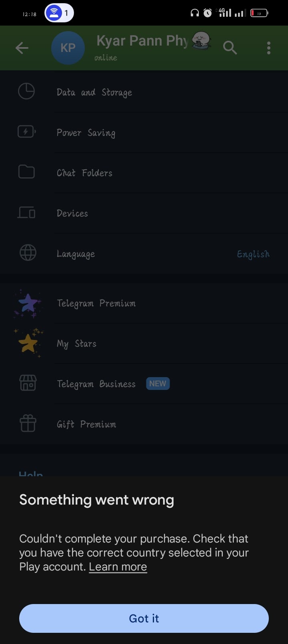This screenshot has height=644, width=288.
Task: Open the three-dot overflow menu
Action: click(268, 48)
